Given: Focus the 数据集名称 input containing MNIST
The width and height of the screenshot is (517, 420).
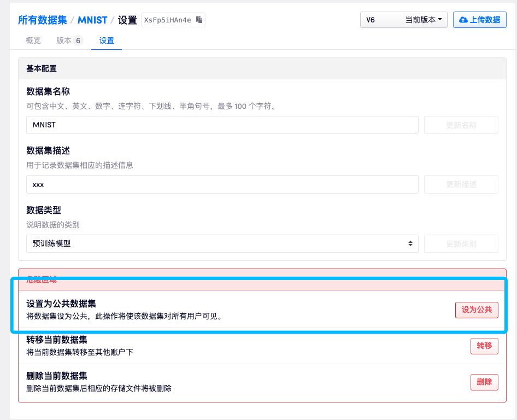Looking at the screenshot, I should 222,125.
